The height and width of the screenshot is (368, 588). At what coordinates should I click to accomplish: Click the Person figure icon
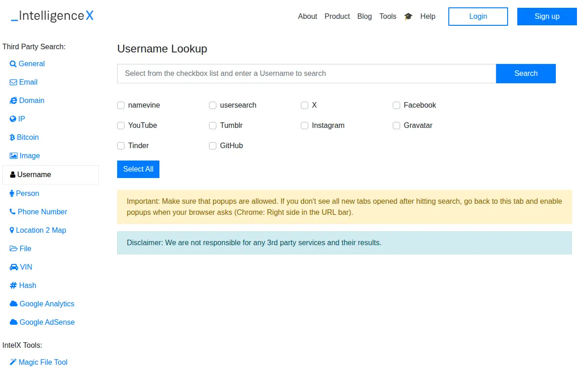click(12, 194)
